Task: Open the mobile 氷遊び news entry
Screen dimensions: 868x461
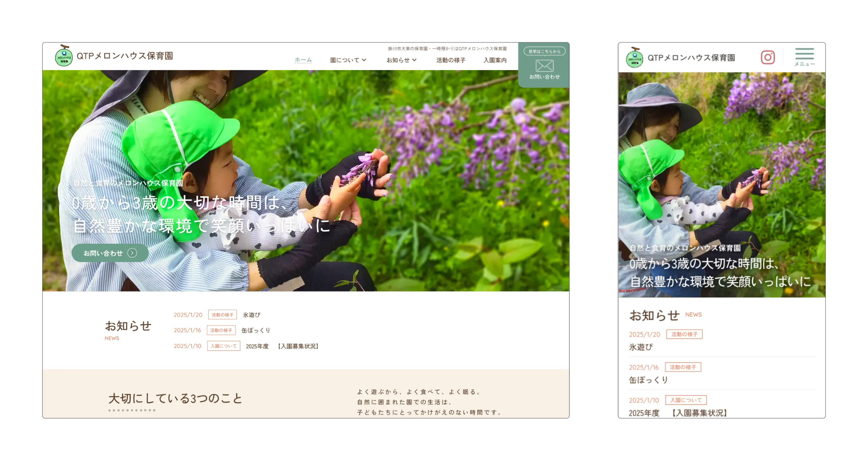Action: 641,347
